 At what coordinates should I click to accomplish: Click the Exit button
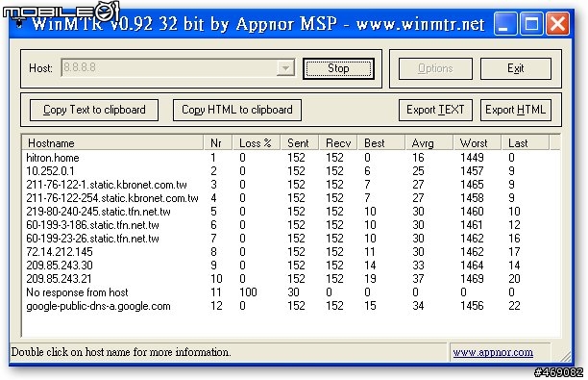click(516, 68)
